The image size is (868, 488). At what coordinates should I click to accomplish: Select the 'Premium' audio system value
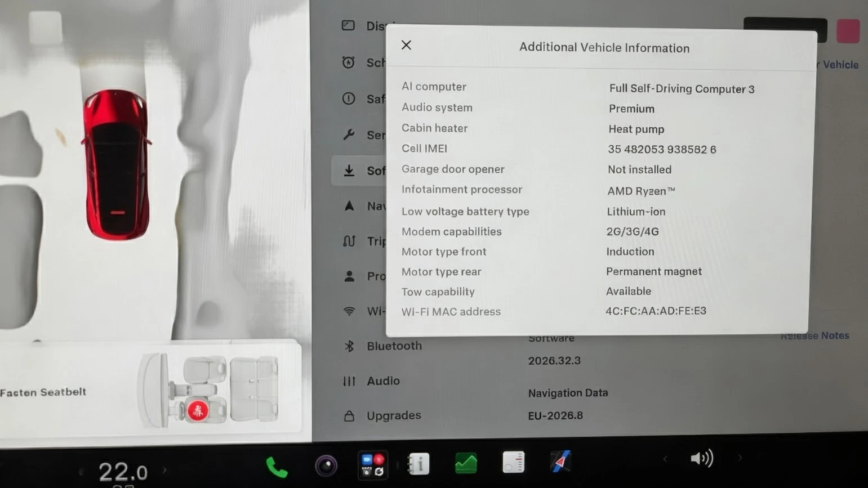tap(631, 109)
